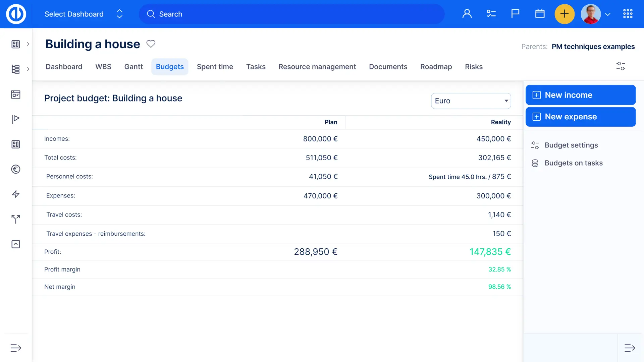
Task: Open the user profile icon in header
Action: coord(467,14)
